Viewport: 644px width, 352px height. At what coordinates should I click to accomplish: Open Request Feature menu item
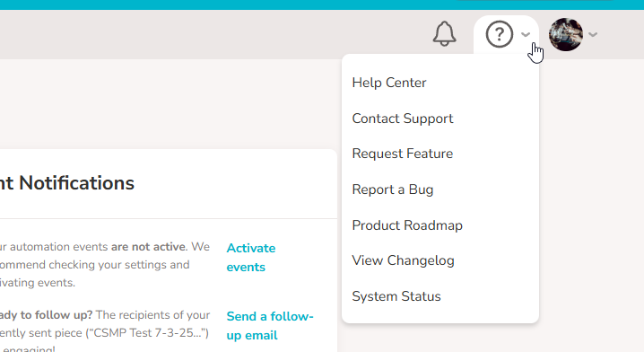click(403, 154)
